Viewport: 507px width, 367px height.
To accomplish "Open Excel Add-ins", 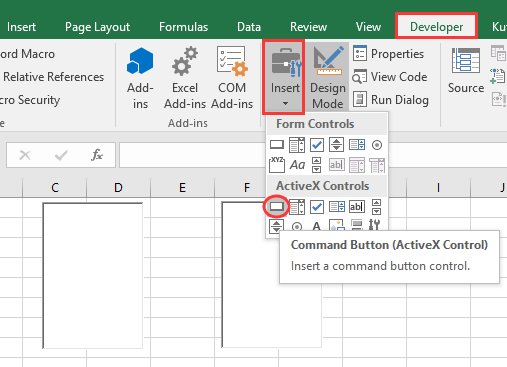I will (x=185, y=77).
